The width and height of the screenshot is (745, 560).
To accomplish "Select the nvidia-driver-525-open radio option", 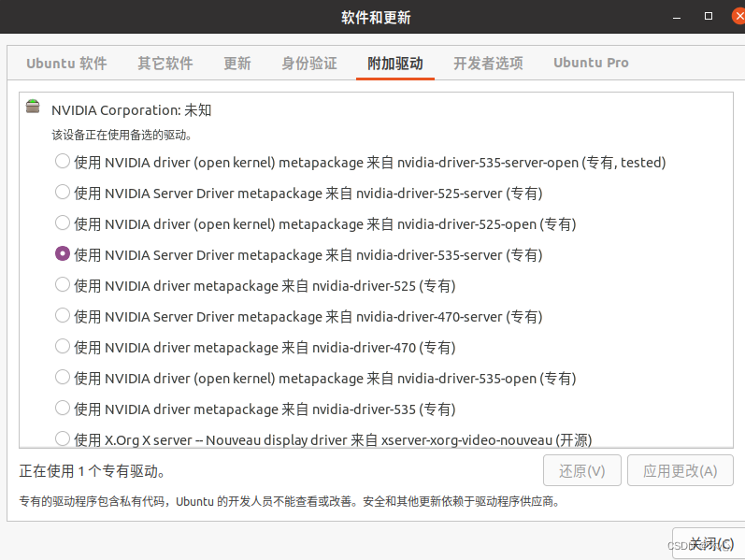I will pyautogui.click(x=63, y=223).
